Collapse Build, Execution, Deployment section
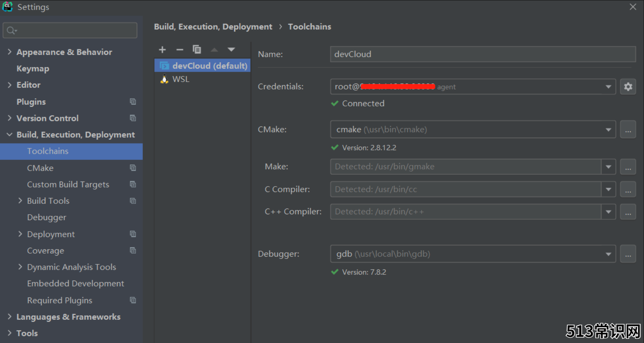Viewport: 644px width, 343px height. [10, 135]
